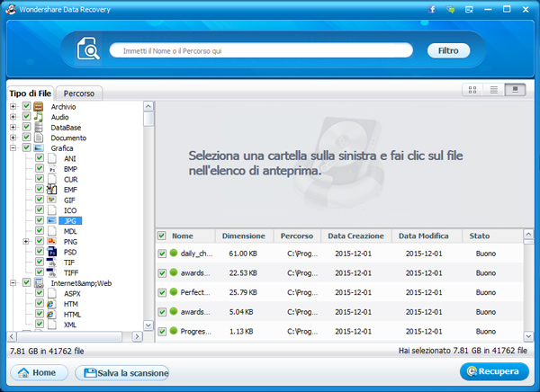Viewport: 540px width, 392px height.
Task: Uncheck the daily_ch file row checkbox
Action: point(162,254)
